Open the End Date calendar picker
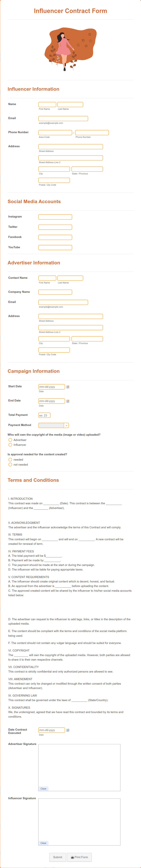The image size is (141, 868). [x=67, y=401]
